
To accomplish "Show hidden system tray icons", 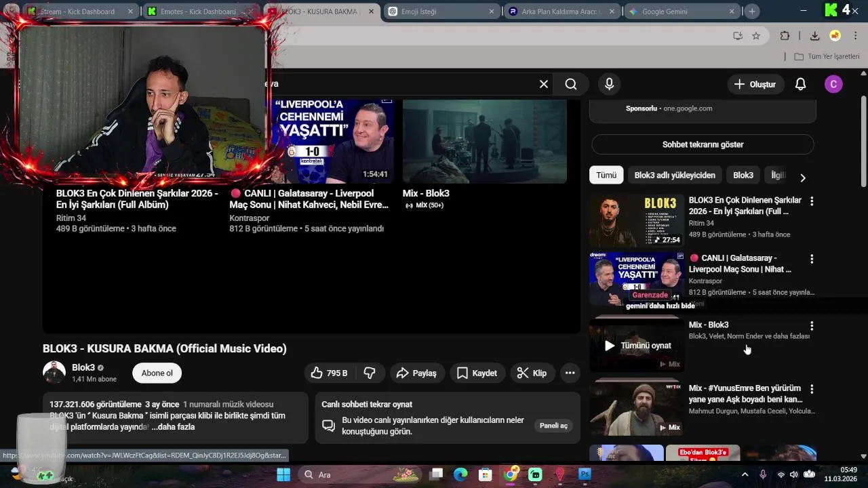I will tap(745, 474).
